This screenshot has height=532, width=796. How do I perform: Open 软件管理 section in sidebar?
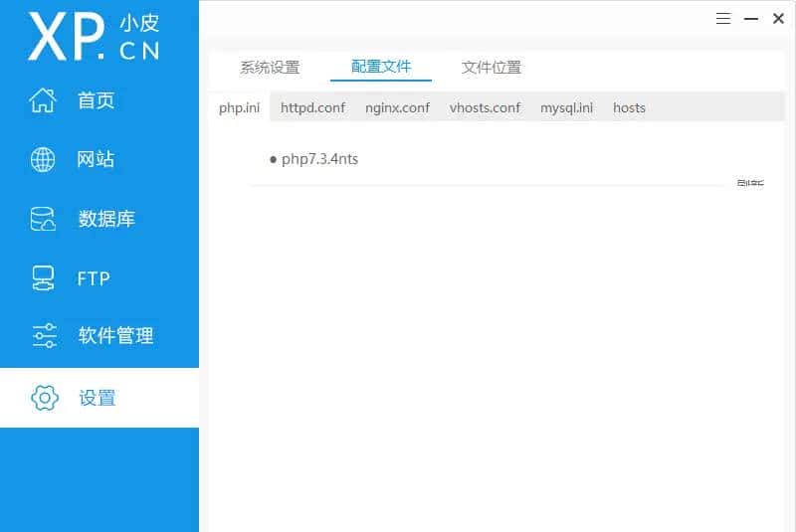click(115, 335)
